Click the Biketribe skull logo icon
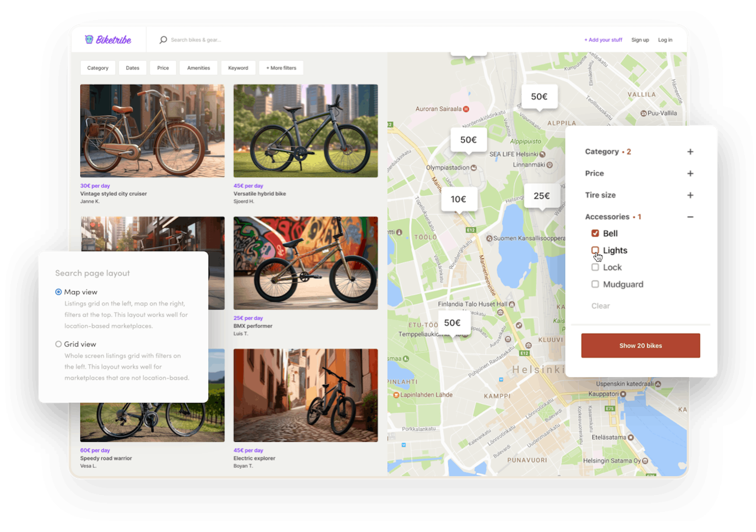The height and width of the screenshot is (532, 756). [89, 39]
